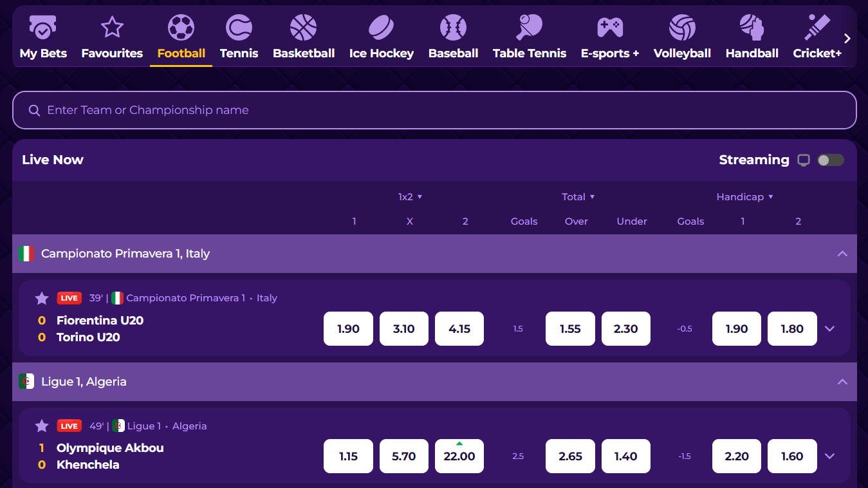868x488 pixels.
Task: Bet on Torino U20 win at 4.15
Action: click(459, 329)
